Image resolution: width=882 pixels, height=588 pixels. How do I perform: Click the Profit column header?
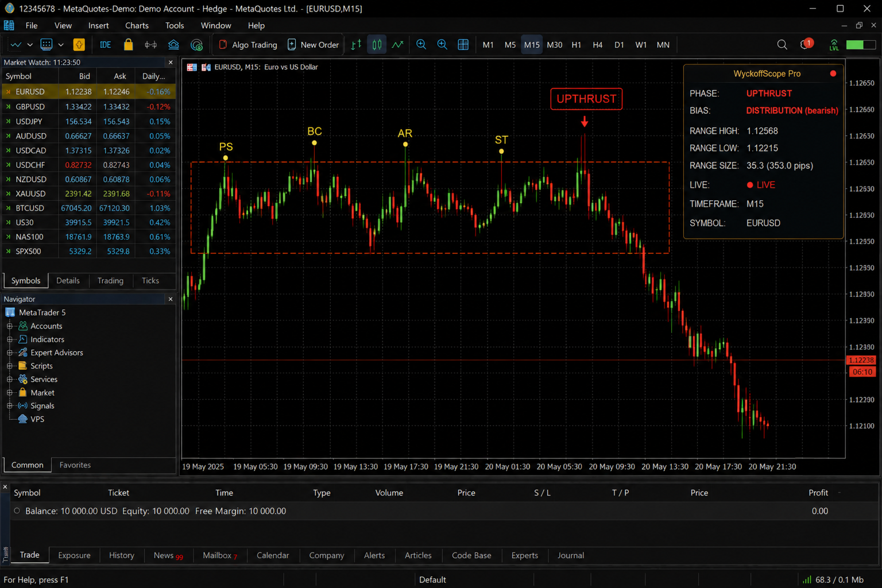click(818, 493)
